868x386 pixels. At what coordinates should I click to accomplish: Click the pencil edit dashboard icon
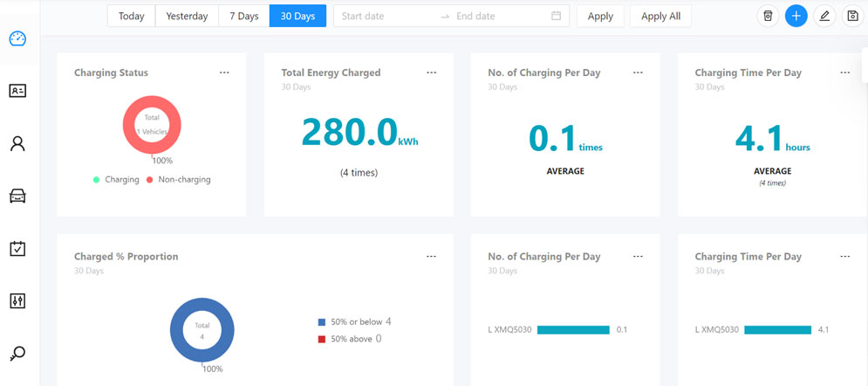click(x=824, y=16)
